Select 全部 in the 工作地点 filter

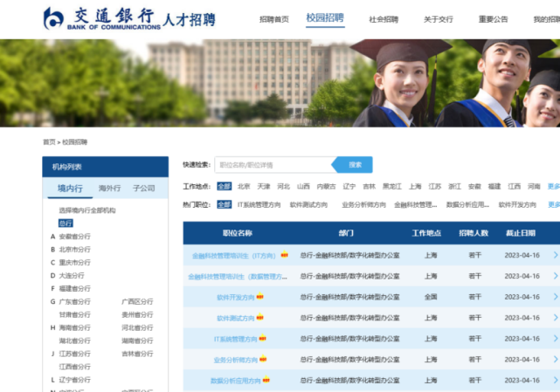tap(225, 186)
